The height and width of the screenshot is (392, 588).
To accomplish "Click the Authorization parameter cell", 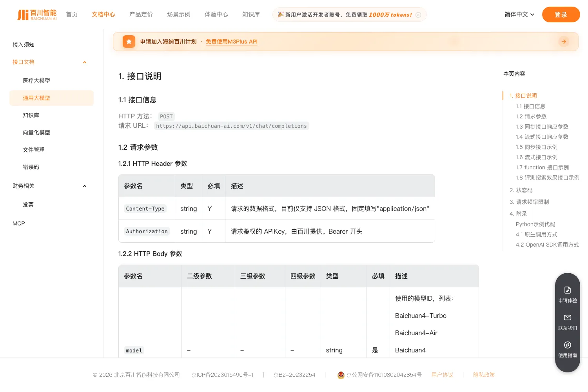I will [147, 231].
